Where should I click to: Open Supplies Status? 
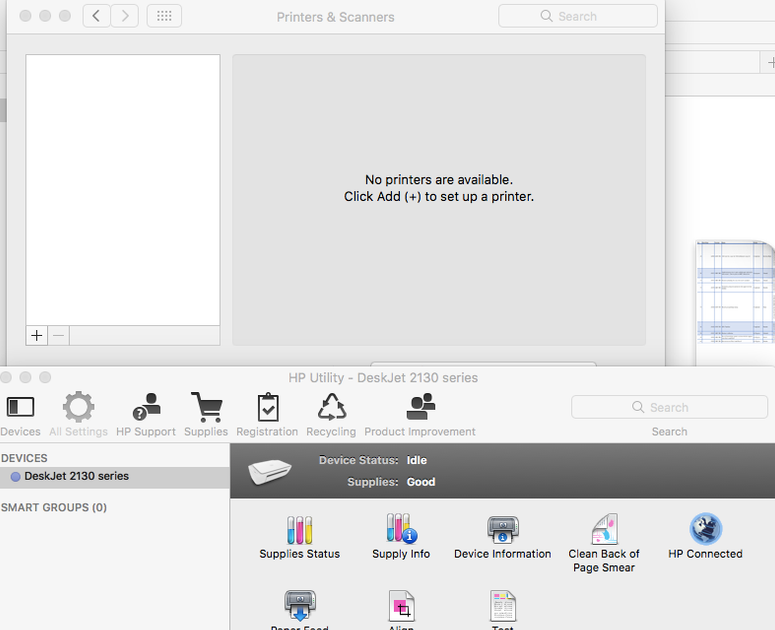(x=300, y=538)
